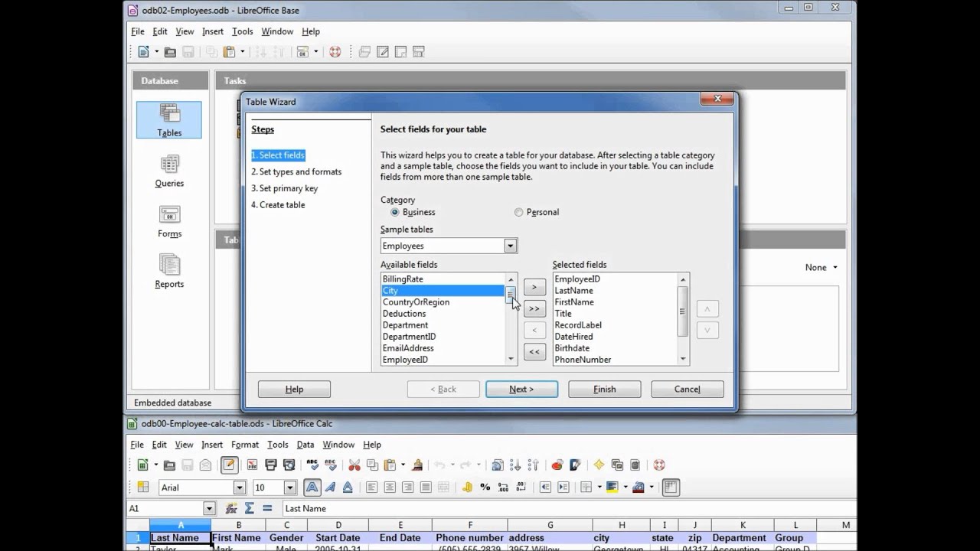Viewport: 980px width, 551px height.
Task: Select Business category radio button
Action: 395,212
